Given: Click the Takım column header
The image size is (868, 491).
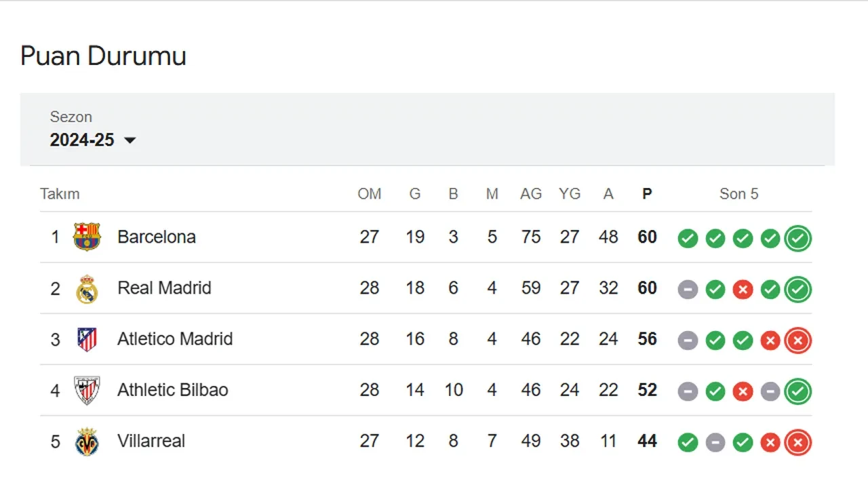Looking at the screenshot, I should point(60,194).
